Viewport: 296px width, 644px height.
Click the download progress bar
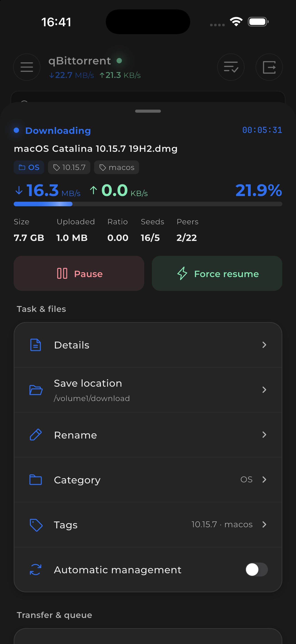pyautogui.click(x=148, y=204)
